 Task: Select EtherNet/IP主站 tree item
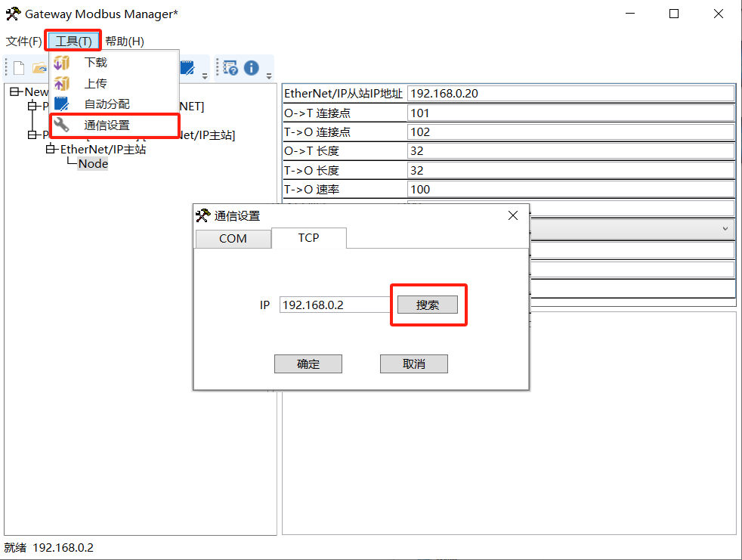(x=103, y=149)
